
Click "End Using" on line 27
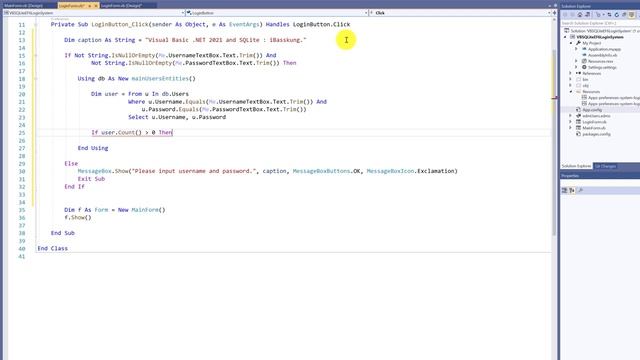(x=93, y=148)
